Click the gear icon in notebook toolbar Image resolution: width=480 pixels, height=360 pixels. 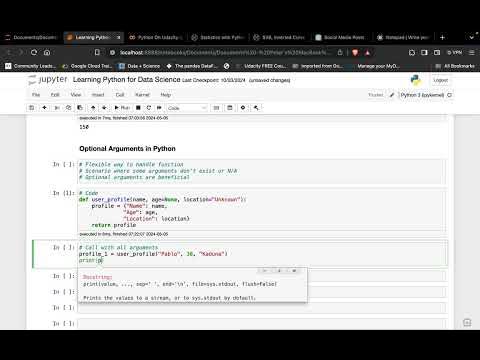[x=243, y=108]
